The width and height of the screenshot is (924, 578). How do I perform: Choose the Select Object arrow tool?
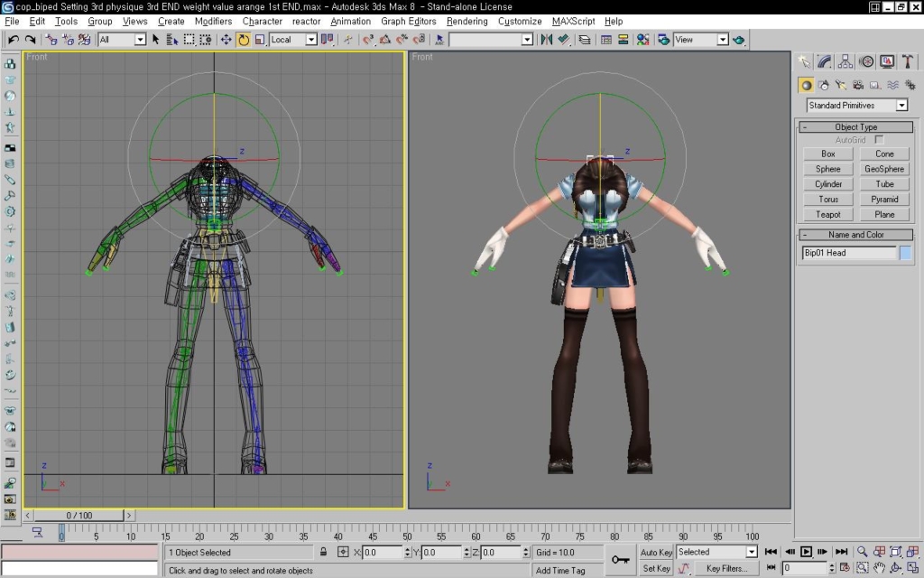coord(155,40)
